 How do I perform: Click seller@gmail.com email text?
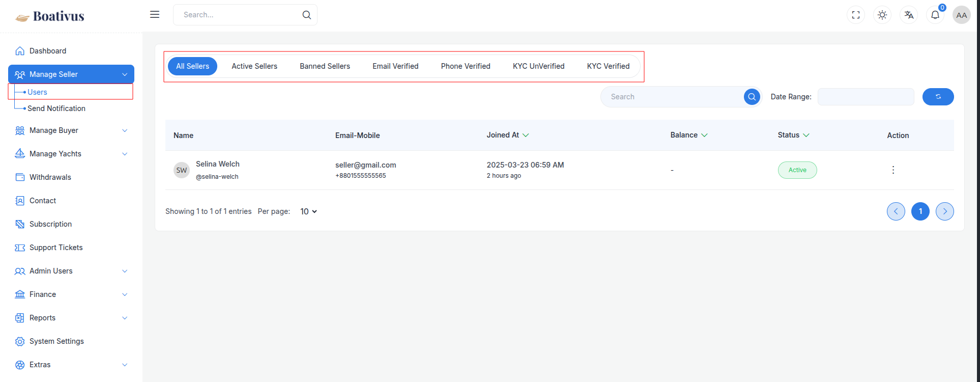point(365,165)
